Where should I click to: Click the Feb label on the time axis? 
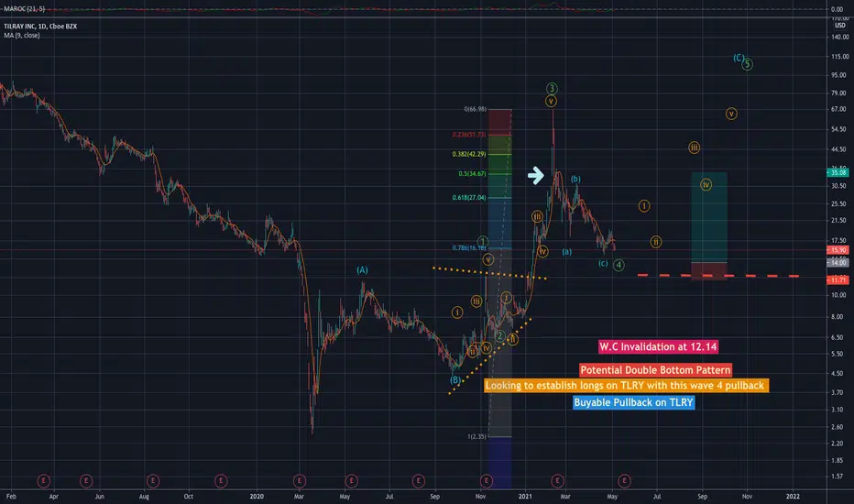coord(11,497)
